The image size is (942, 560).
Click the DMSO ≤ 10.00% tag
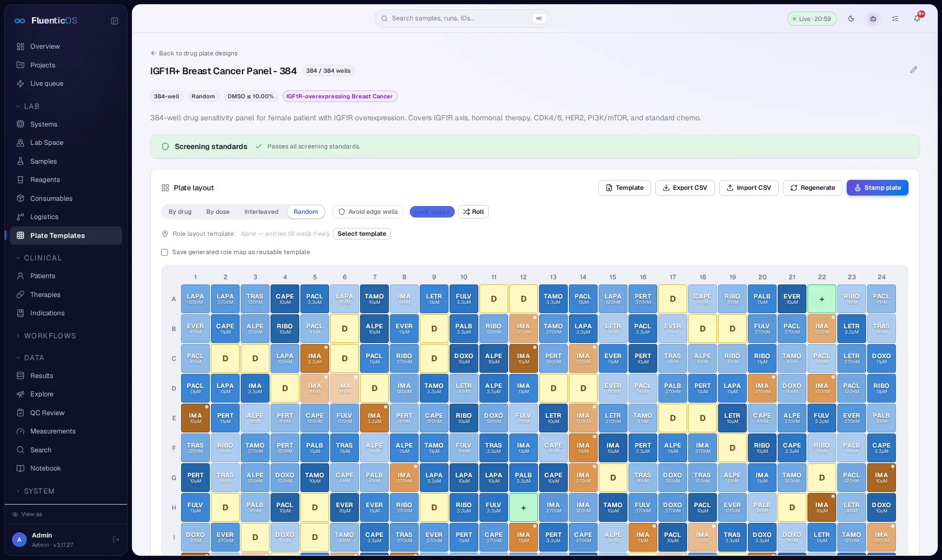[251, 96]
